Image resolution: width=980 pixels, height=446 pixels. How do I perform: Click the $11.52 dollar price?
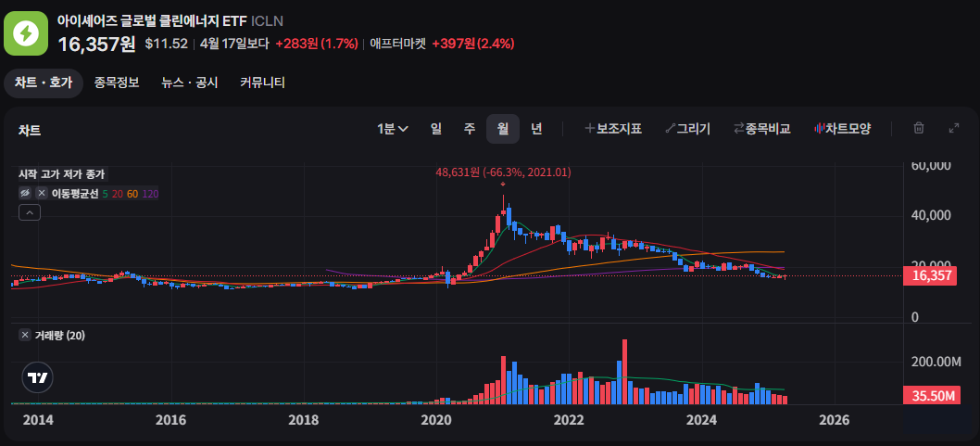(x=166, y=44)
